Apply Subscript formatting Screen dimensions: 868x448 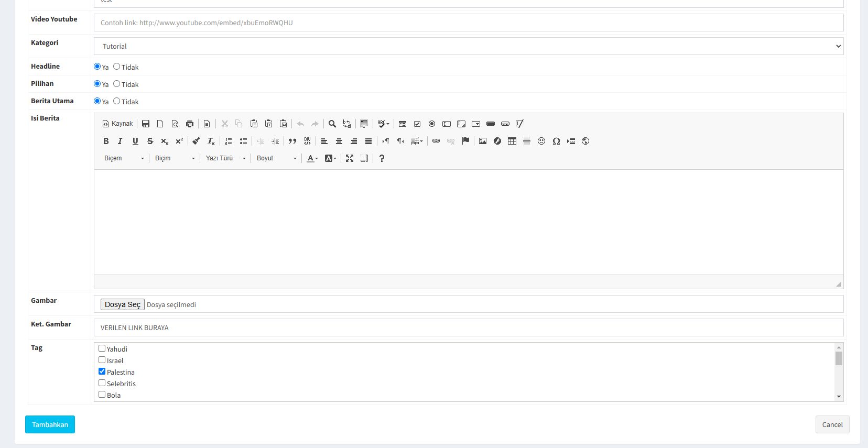pyautogui.click(x=165, y=141)
